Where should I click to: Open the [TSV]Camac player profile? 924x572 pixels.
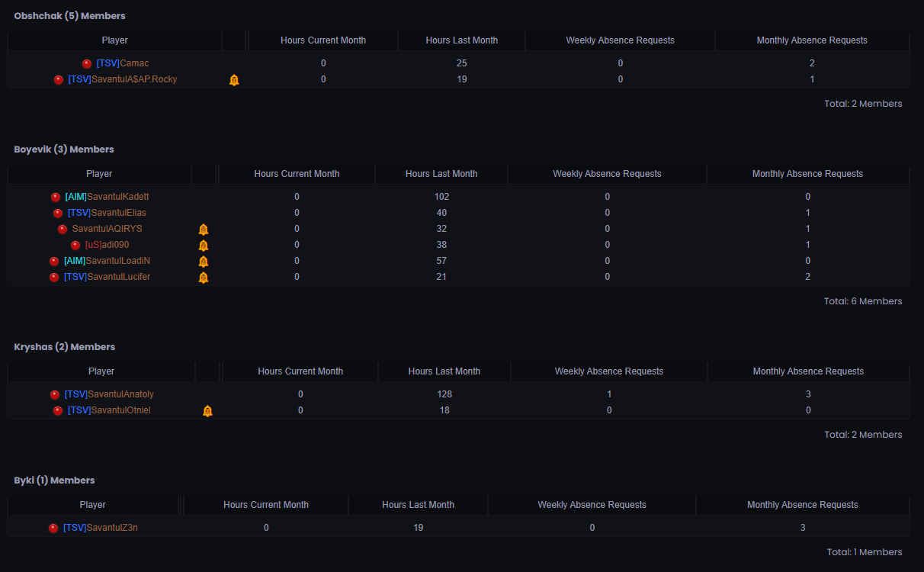[x=123, y=63]
